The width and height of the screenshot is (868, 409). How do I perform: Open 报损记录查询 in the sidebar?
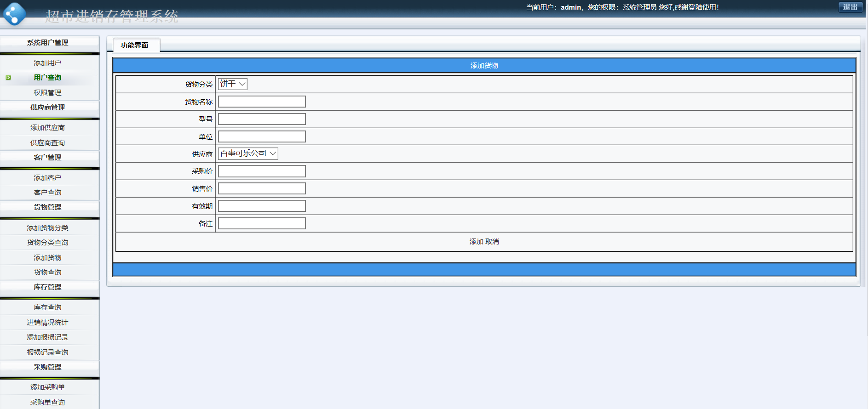coord(47,352)
